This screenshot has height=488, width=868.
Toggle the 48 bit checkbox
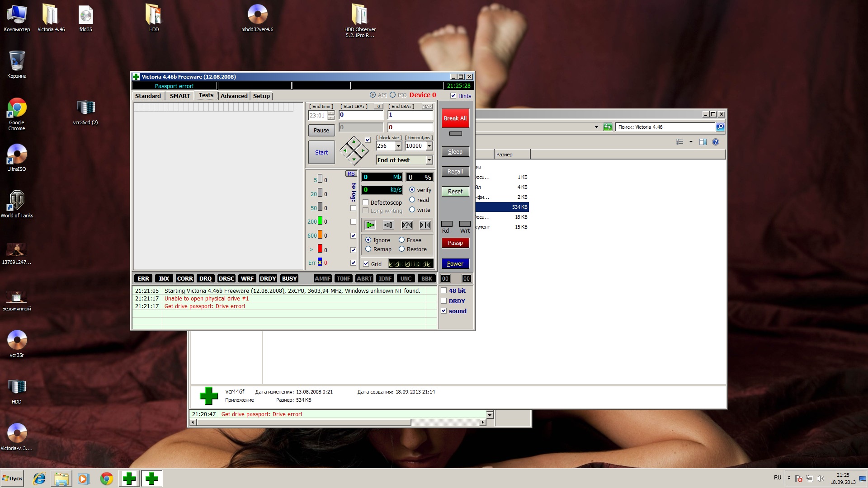[444, 291]
